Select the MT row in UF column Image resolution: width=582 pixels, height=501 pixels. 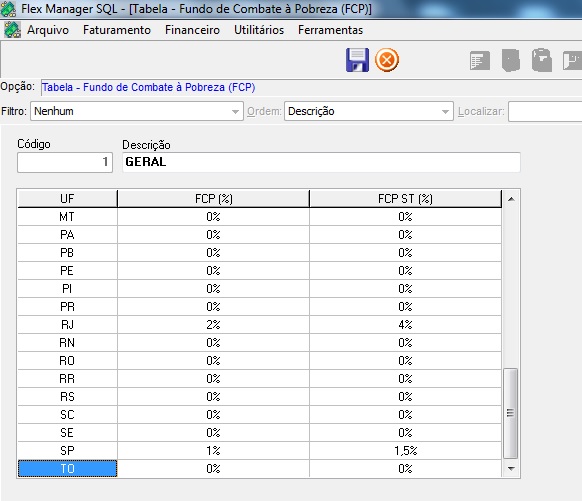(x=67, y=217)
